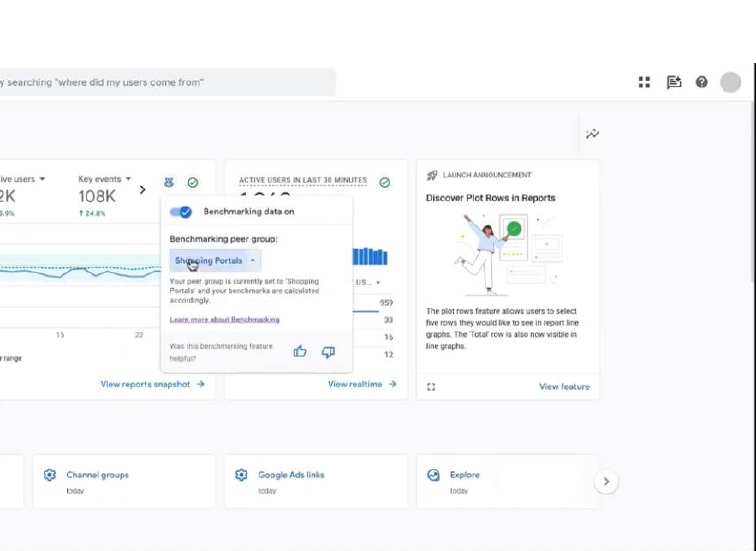The height and width of the screenshot is (551, 756).
Task: Click the 24.8% increase indicator
Action: click(92, 213)
